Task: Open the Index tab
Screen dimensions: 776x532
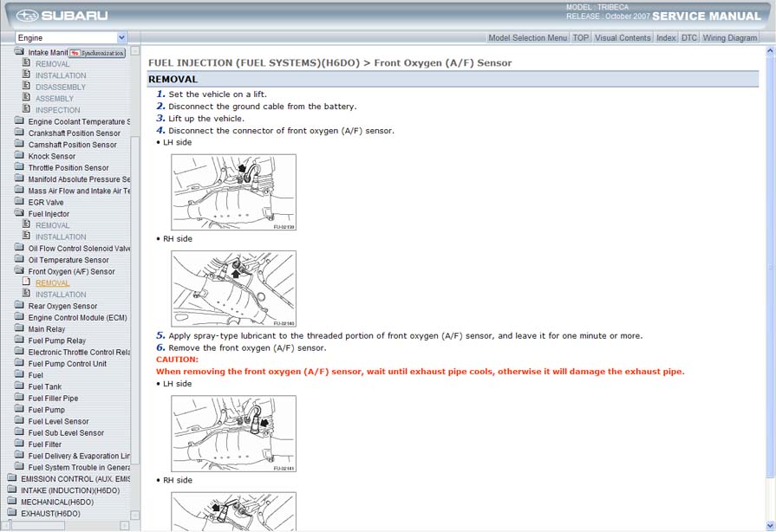Action: click(x=666, y=37)
